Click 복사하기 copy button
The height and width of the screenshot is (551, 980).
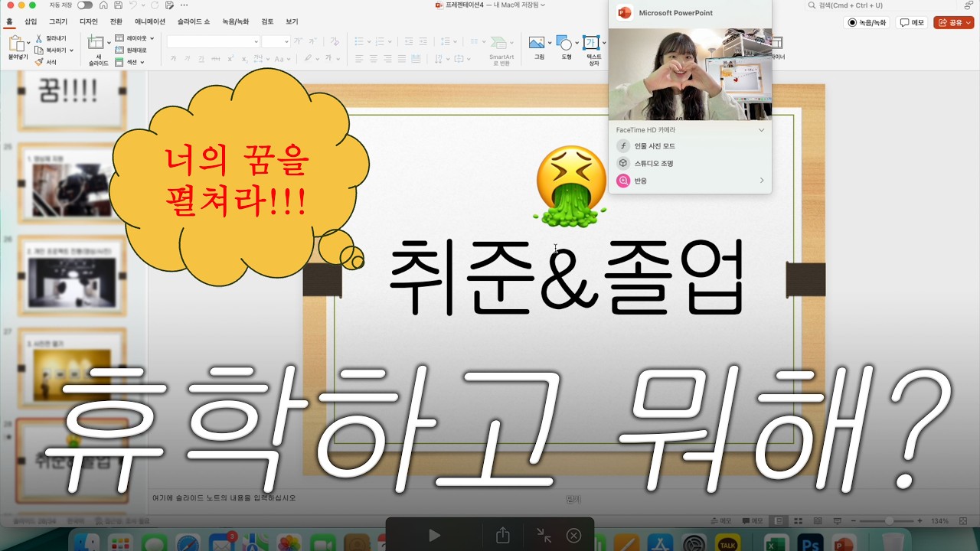(51, 51)
